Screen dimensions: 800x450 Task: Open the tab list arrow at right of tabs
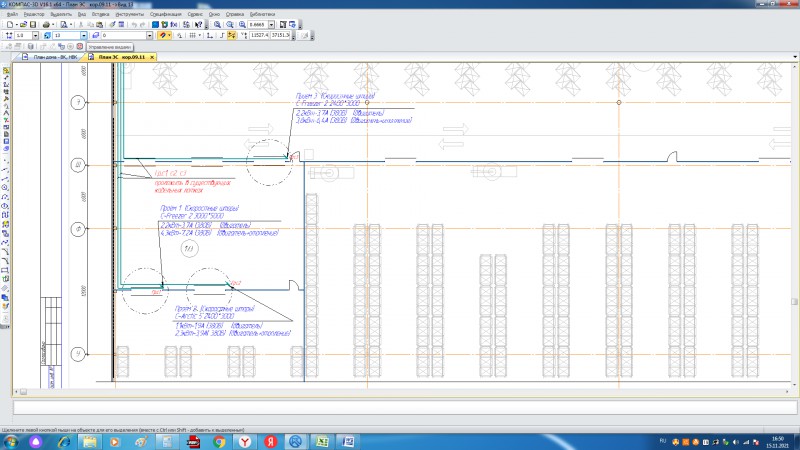[x=795, y=57]
